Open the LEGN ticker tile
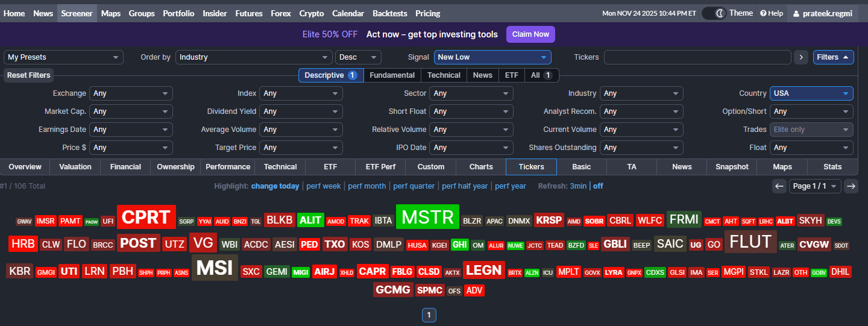 [483, 271]
